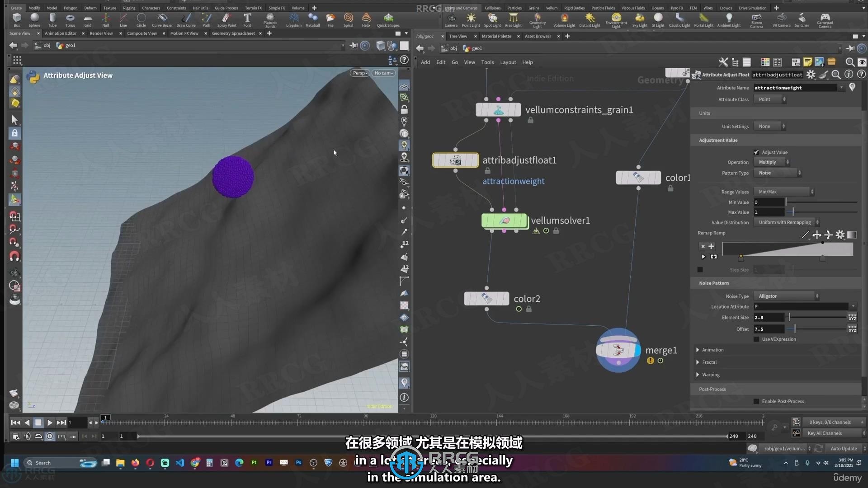Select the Spray Paint shelf tool

226,20
